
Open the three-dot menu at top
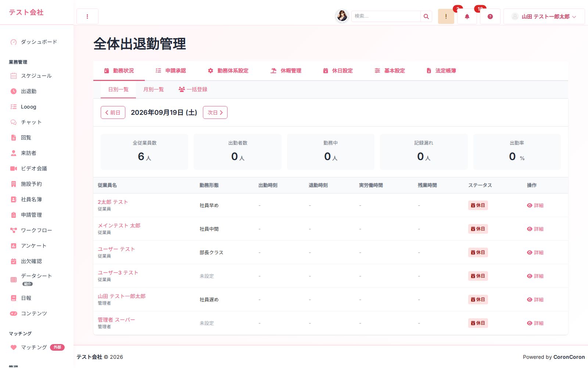(x=87, y=17)
